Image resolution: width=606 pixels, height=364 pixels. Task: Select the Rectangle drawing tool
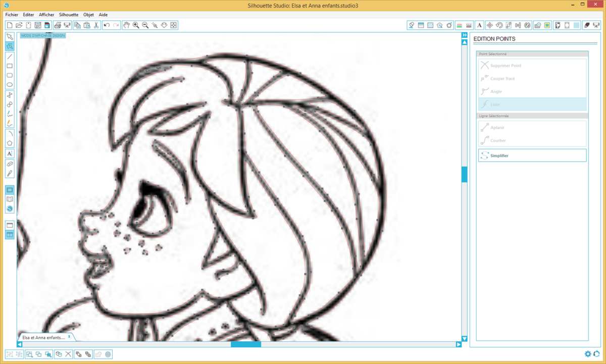coord(10,66)
